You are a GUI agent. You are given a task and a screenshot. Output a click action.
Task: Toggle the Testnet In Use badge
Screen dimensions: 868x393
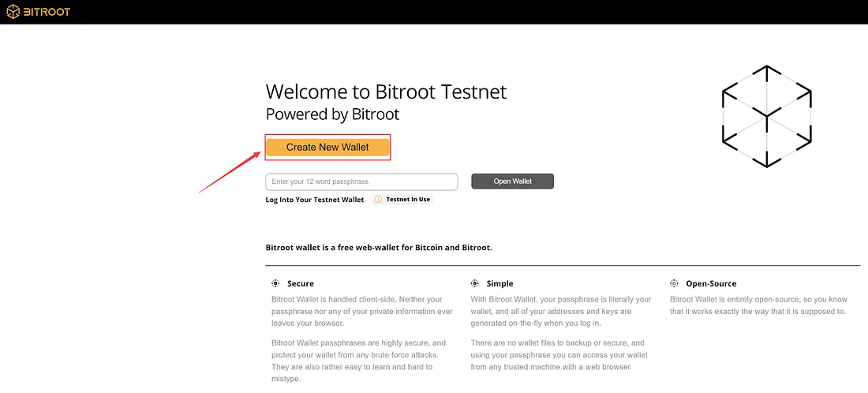click(x=402, y=200)
